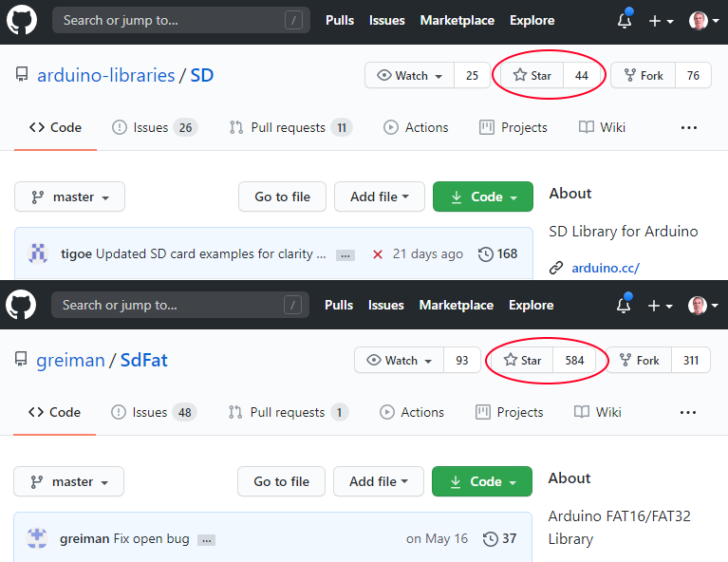Open Pull requests tab in SdFat repo
The image size is (728, 562).
(x=288, y=413)
